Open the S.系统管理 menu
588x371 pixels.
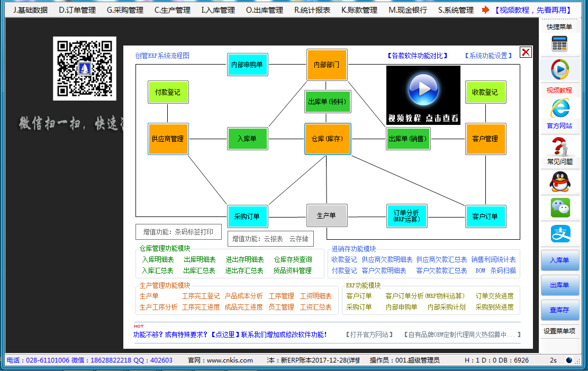click(x=456, y=10)
